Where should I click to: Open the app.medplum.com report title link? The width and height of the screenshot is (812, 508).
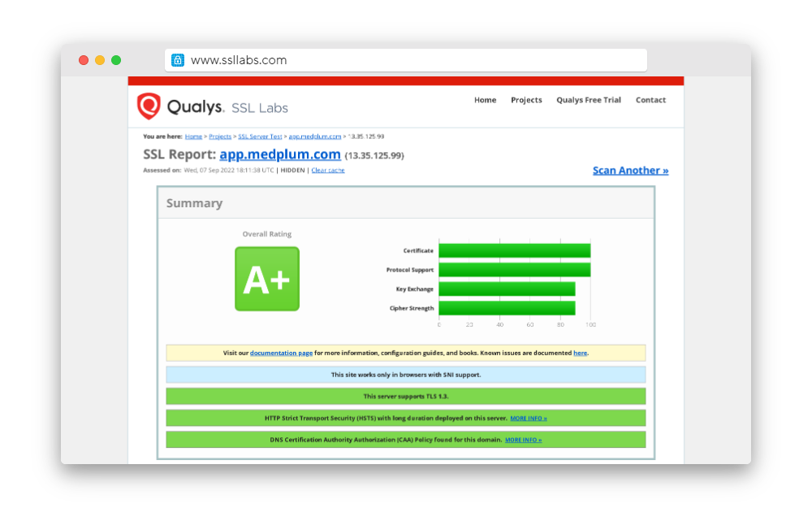tap(280, 154)
